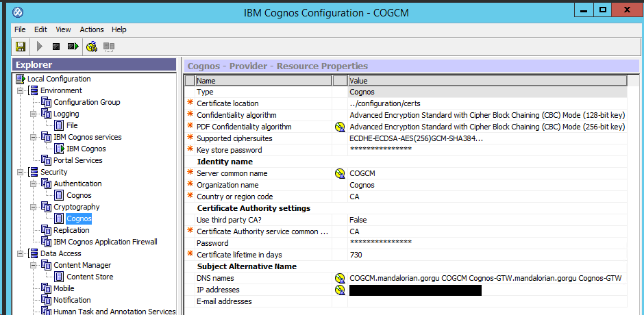
Task: Click Certificate Authority service common name value
Action: coord(488,231)
